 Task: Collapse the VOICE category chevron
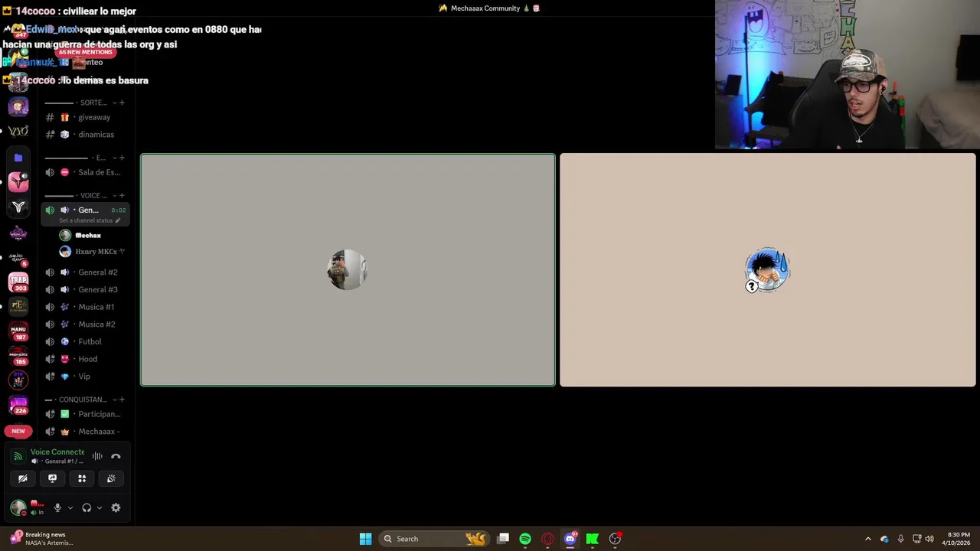[x=114, y=195]
